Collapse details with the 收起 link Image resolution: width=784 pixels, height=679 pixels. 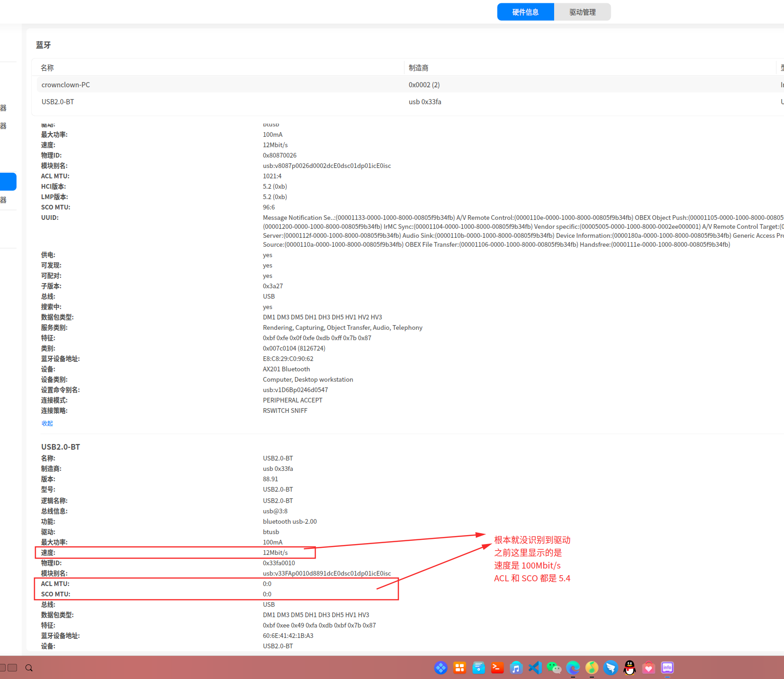tap(47, 423)
